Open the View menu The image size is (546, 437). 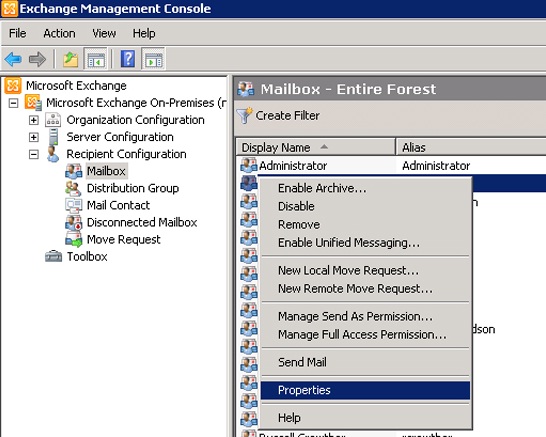coord(104,33)
